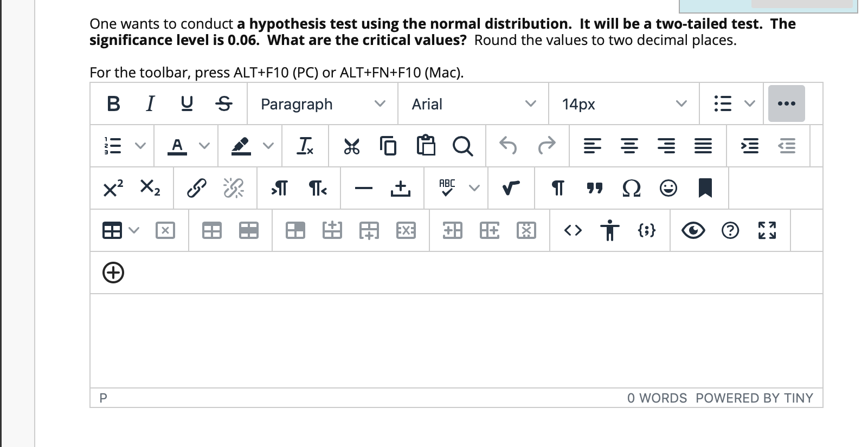The width and height of the screenshot is (868, 447).
Task: Open the Paragraph format dropdown
Action: click(323, 103)
